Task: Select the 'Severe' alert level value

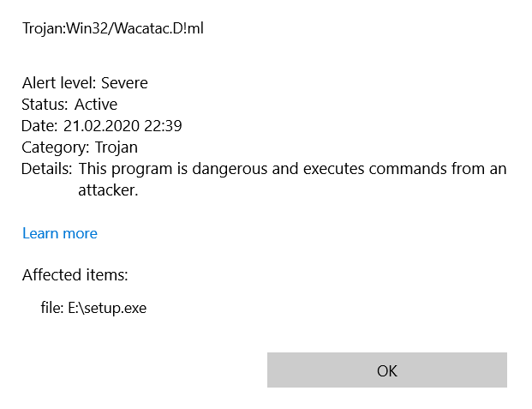Action: [x=124, y=83]
